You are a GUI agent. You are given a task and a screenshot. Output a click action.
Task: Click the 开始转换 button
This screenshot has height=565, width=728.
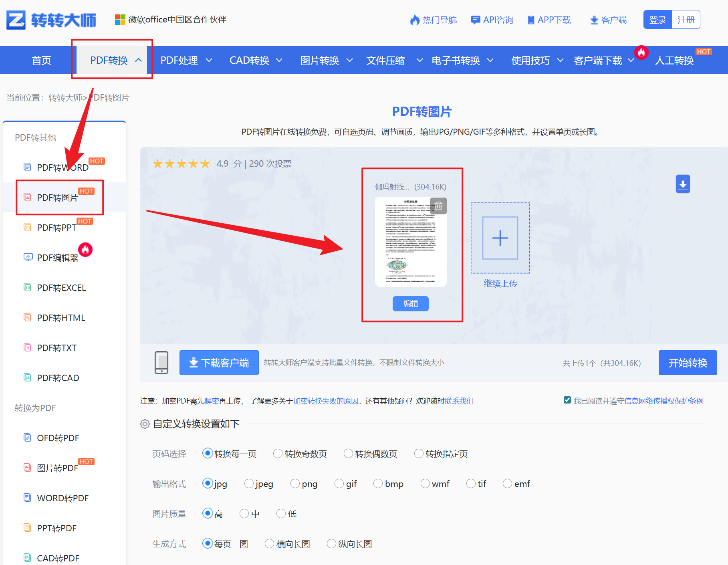[687, 363]
